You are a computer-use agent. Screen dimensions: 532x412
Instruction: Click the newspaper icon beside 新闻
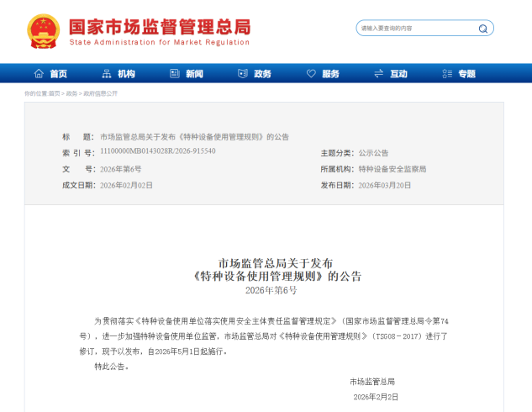point(175,73)
